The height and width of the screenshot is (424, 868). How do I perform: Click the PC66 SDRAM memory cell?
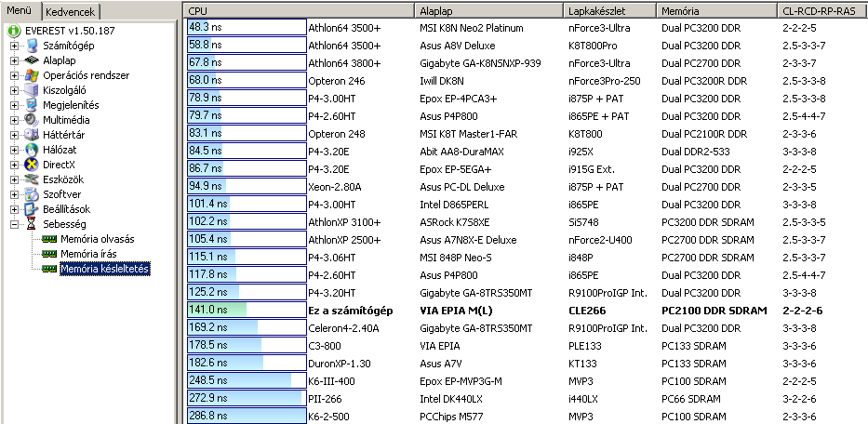691,399
